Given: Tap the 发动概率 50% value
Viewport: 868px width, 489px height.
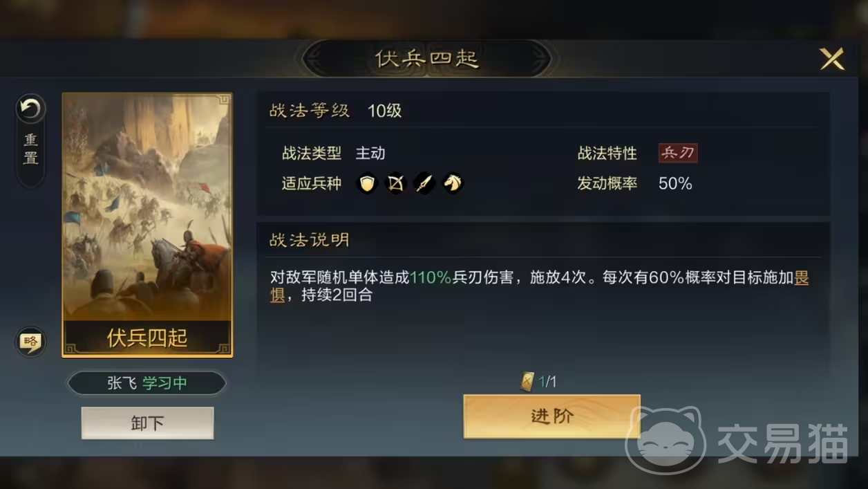Looking at the screenshot, I should (675, 183).
